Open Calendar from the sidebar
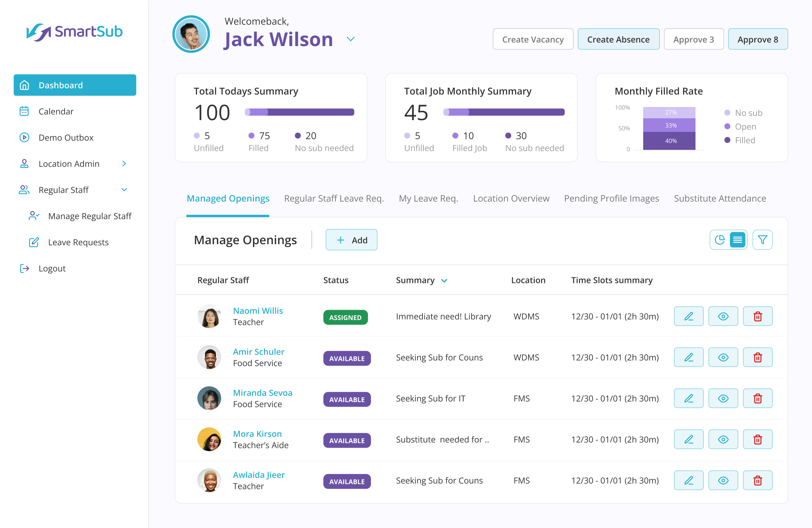The height and width of the screenshot is (528, 812). (x=56, y=111)
